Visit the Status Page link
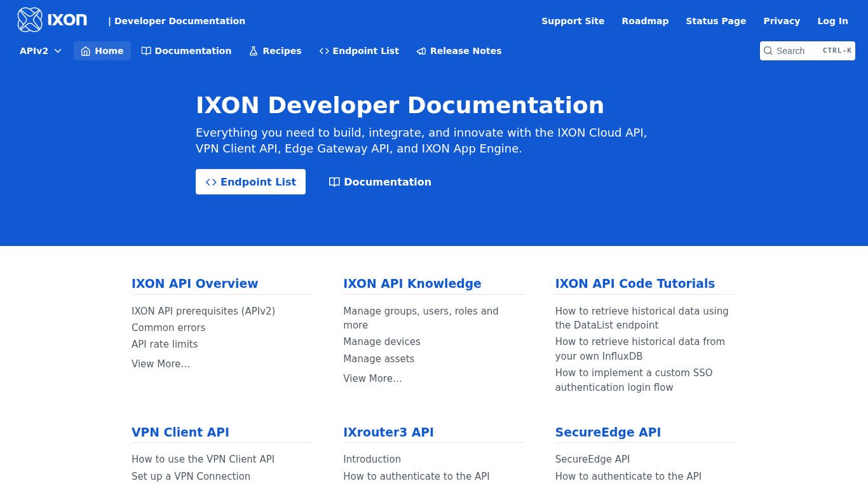868x488 pixels. pyautogui.click(x=716, y=21)
